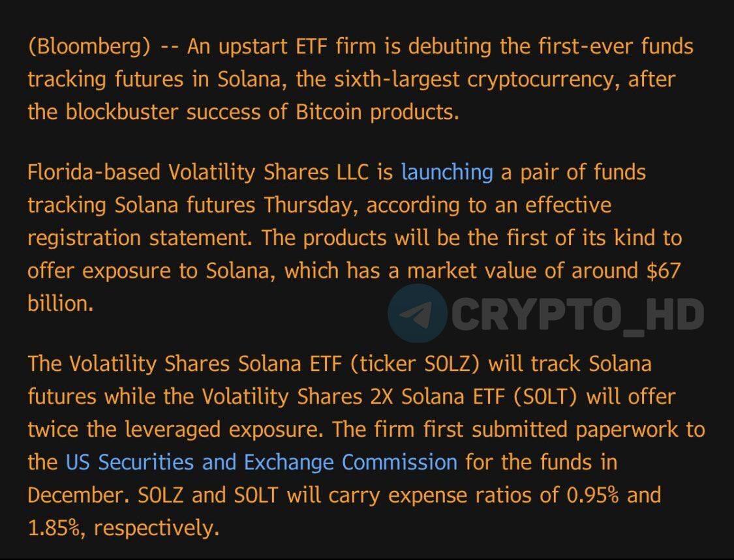Click the word "Florida-based"
The height and width of the screenshot is (560, 734).
point(93,172)
